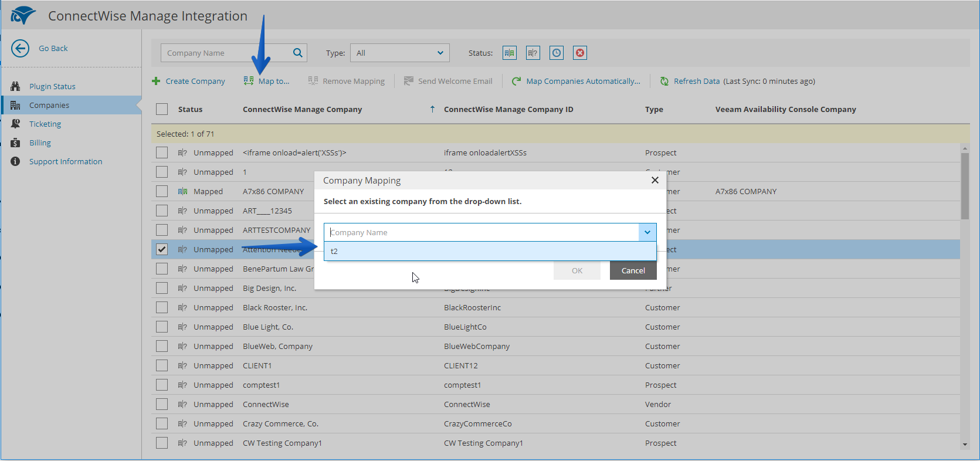Filter by red error status icon
The width and height of the screenshot is (980, 461).
[x=580, y=53]
